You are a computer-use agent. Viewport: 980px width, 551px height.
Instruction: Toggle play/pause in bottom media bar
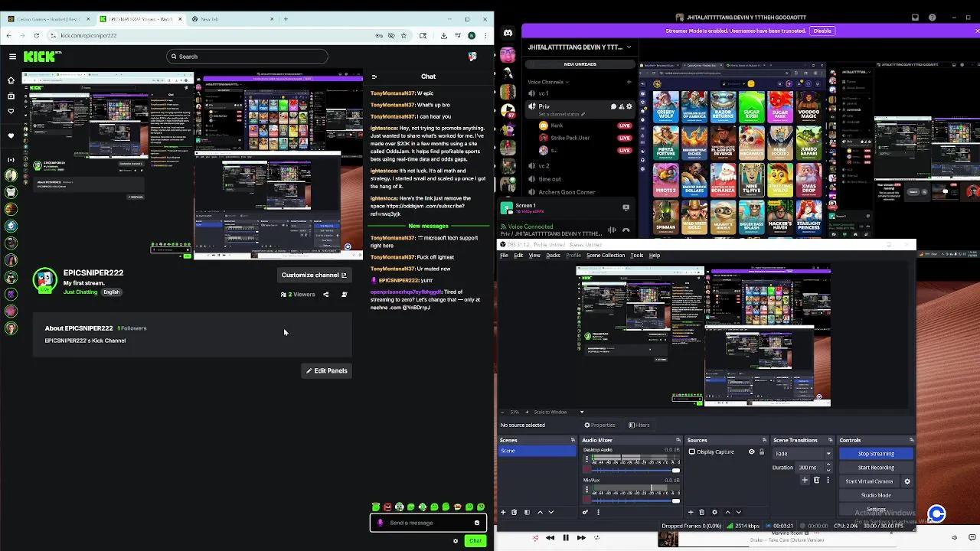[x=566, y=538]
